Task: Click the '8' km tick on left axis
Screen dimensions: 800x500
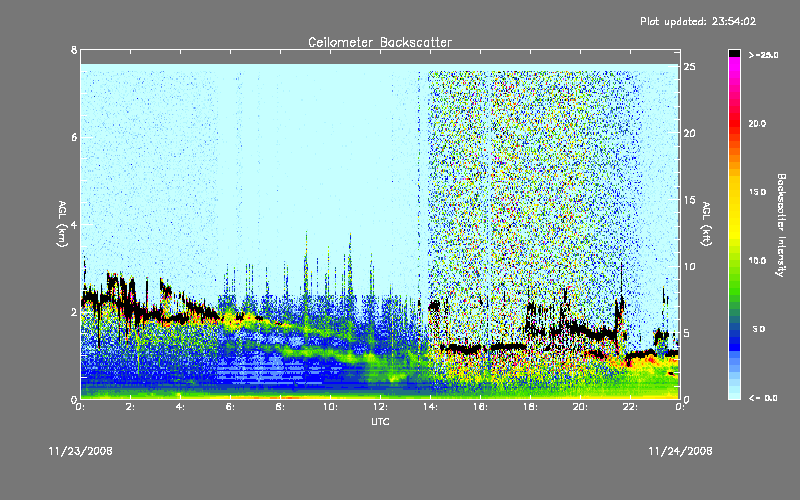Action: pyautogui.click(x=74, y=50)
